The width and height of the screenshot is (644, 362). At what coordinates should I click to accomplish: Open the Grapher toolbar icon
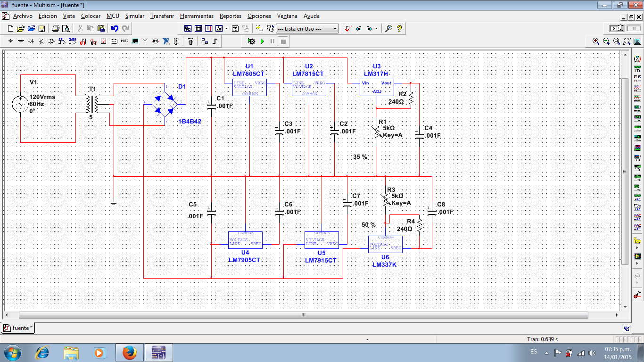click(219, 29)
